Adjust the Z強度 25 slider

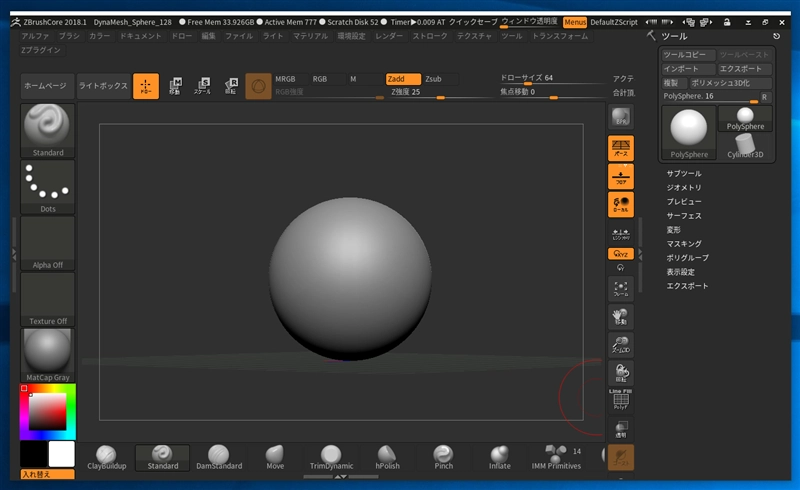pos(440,92)
